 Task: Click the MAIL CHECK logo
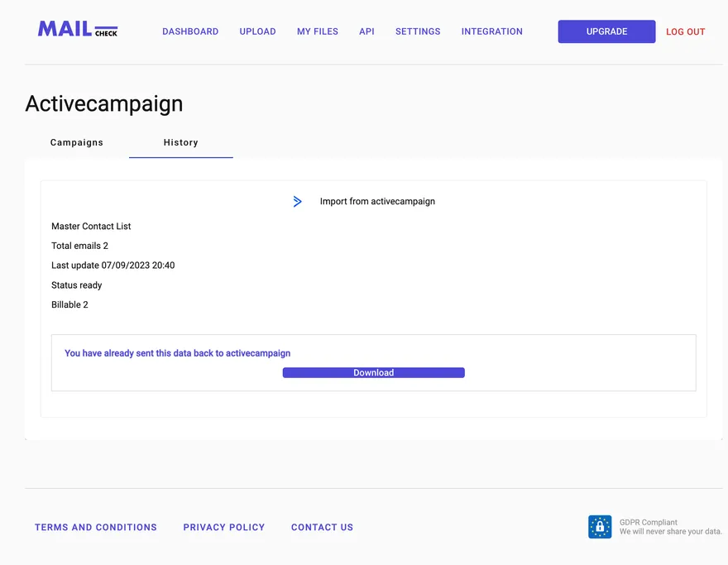[x=77, y=29]
